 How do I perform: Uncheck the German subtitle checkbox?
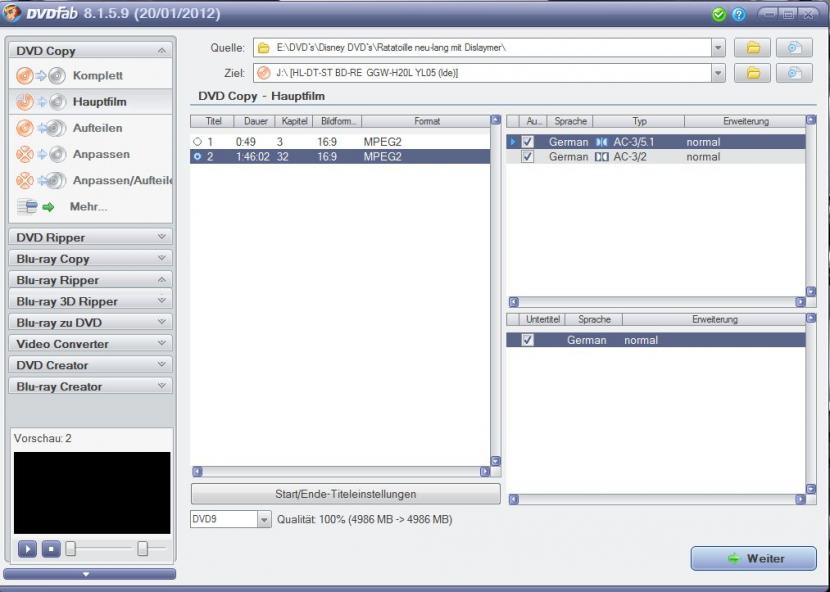(527, 340)
